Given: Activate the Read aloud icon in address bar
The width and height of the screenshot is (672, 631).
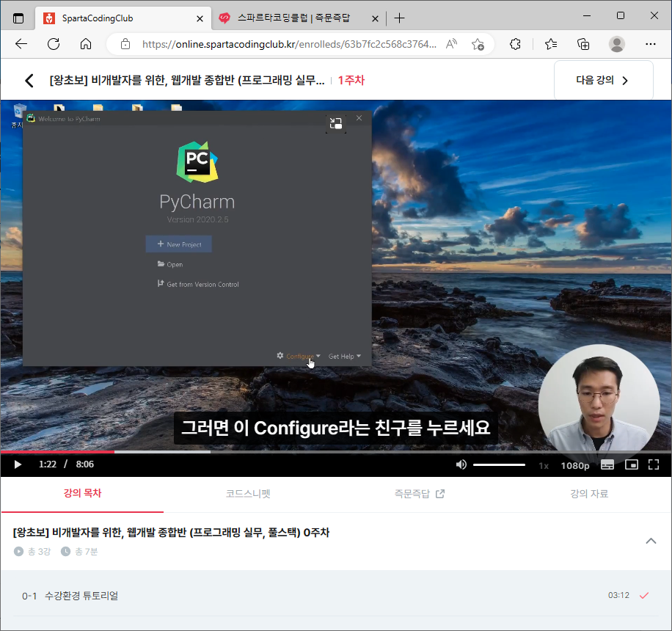Looking at the screenshot, I should coord(451,44).
